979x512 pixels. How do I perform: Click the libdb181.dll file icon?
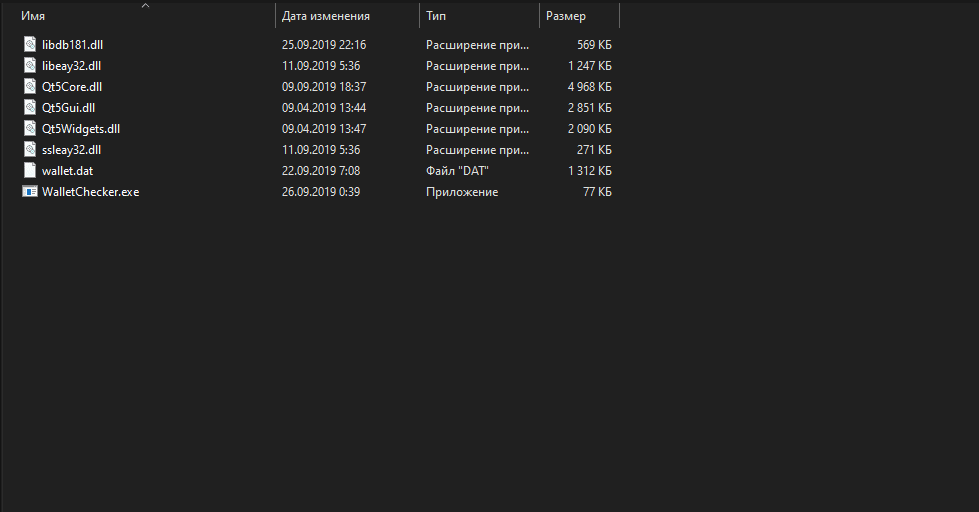[29, 44]
